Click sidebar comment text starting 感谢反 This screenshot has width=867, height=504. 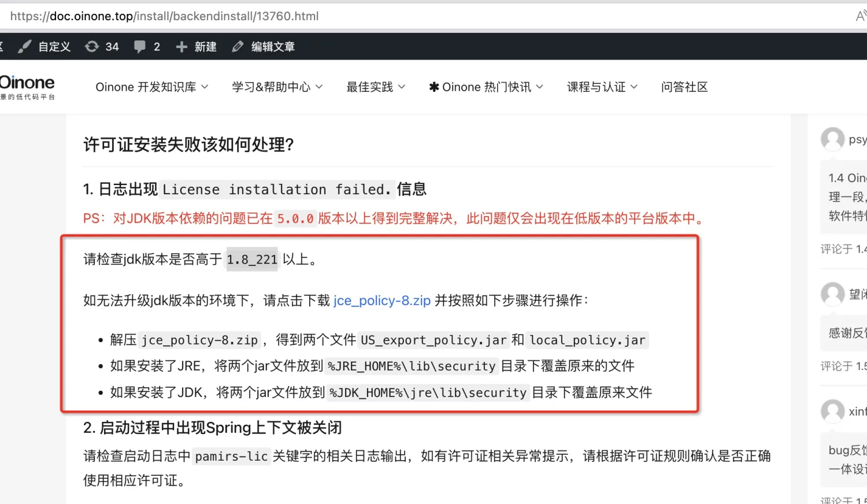click(x=847, y=333)
